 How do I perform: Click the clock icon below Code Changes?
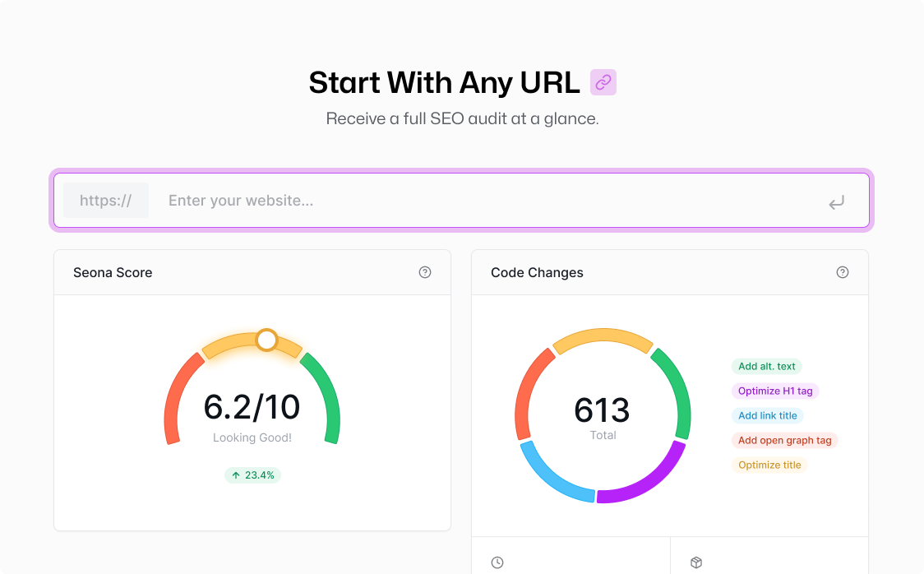click(x=497, y=562)
